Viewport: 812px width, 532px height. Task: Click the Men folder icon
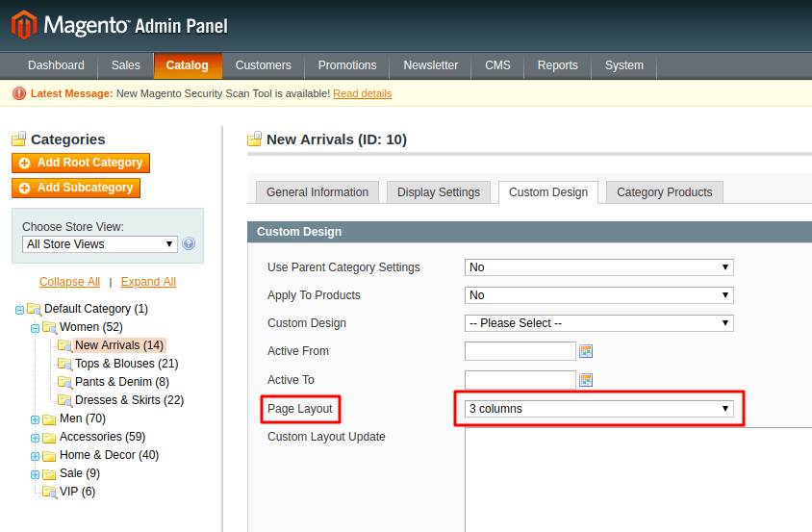(49, 419)
